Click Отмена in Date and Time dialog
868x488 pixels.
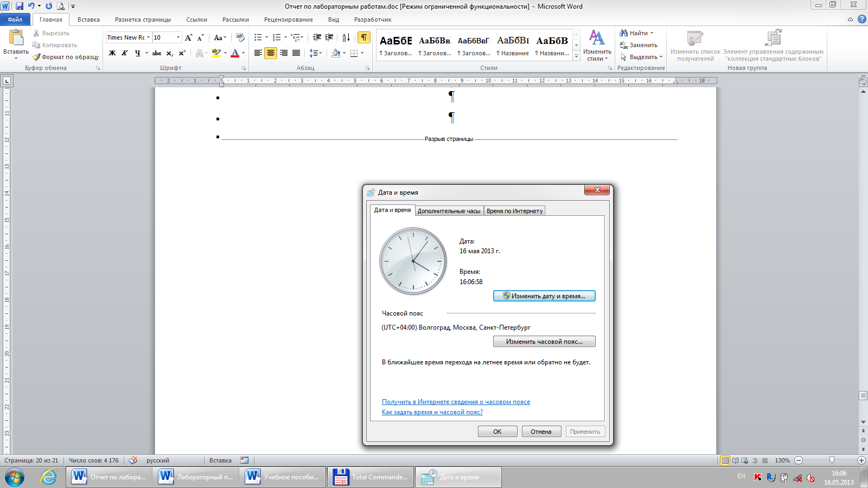pyautogui.click(x=541, y=432)
